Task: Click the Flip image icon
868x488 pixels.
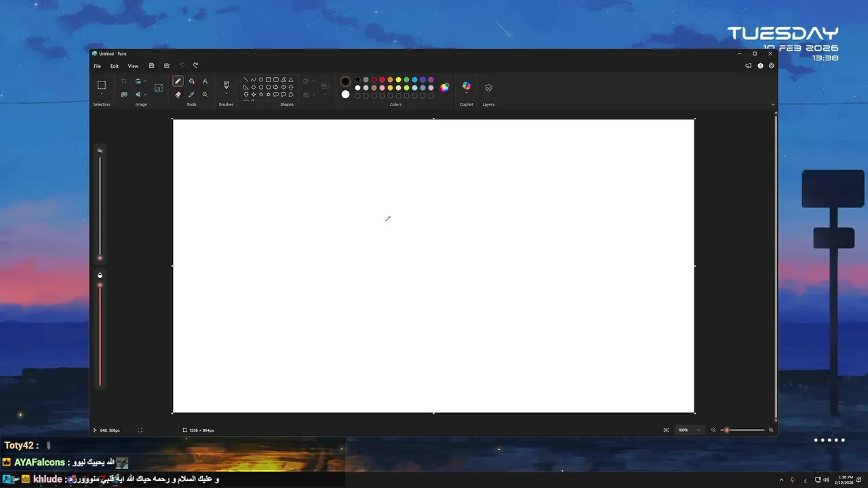Action: [138, 94]
